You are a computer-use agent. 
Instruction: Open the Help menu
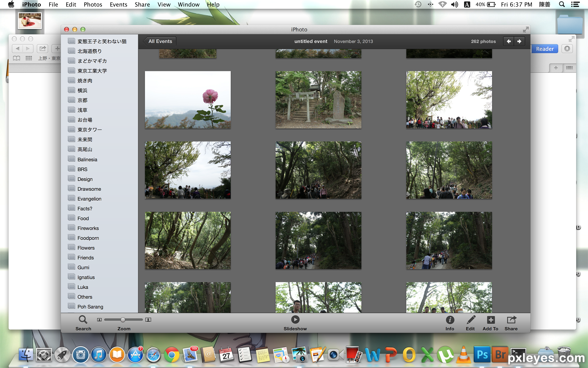[x=213, y=4]
